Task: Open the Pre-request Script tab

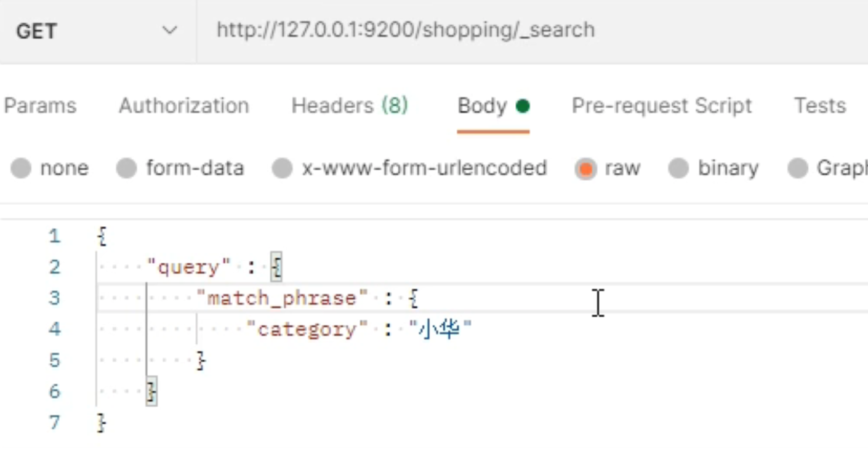Action: coord(662,106)
